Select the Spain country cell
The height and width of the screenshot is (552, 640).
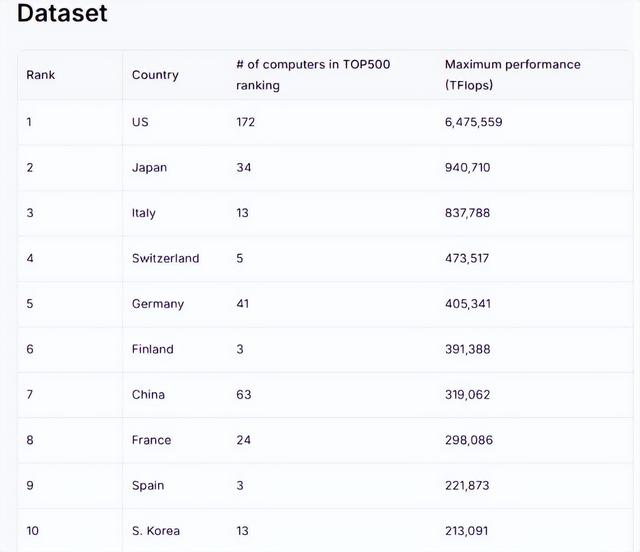pyautogui.click(x=148, y=485)
